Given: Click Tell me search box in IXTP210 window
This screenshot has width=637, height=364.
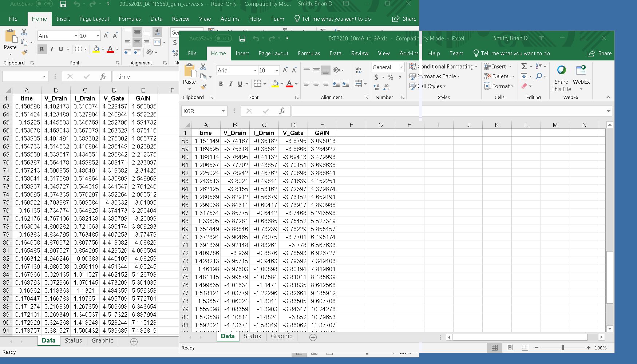Looking at the screenshot, I should pyautogui.click(x=511, y=53).
